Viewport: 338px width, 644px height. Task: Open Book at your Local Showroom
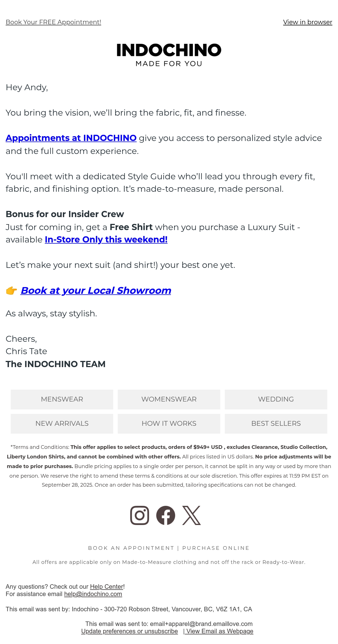tap(96, 290)
